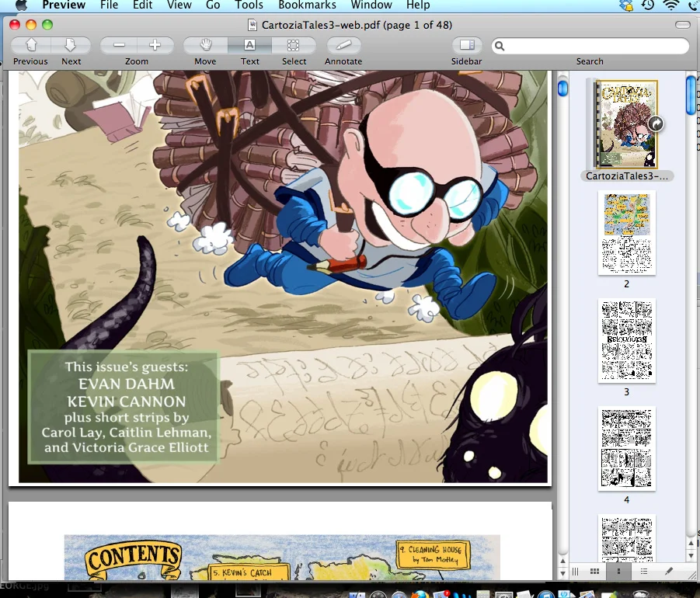Click the page 2 number label
Viewport: 700px width, 598px height.
[x=627, y=283]
